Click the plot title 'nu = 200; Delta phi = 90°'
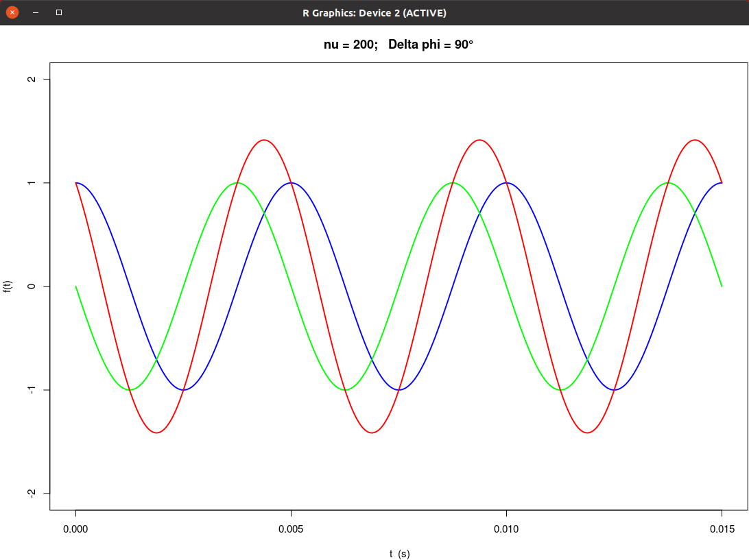 pyautogui.click(x=399, y=45)
